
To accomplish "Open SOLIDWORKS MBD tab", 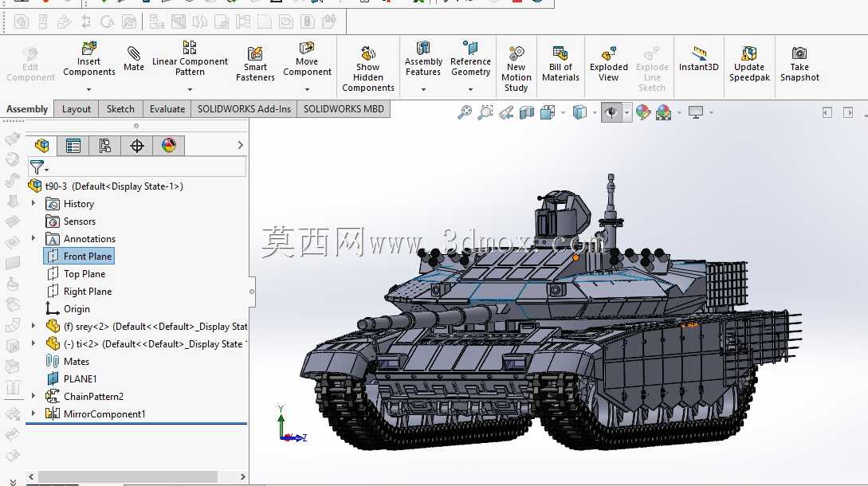I will coord(344,109).
